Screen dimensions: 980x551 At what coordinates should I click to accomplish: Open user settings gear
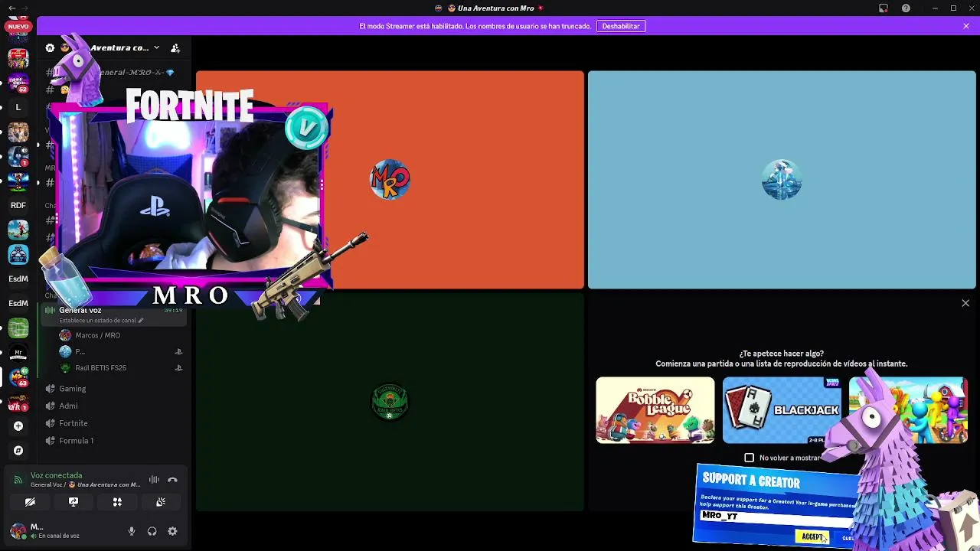point(172,531)
